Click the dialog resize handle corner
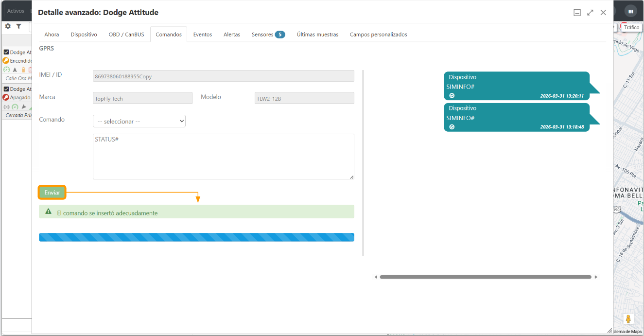Viewport: 644px width, 336px height. tap(610, 331)
